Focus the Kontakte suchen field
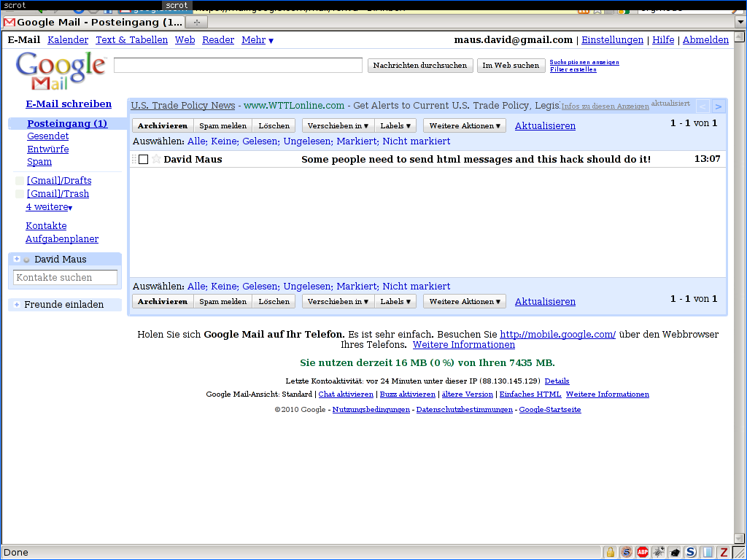The image size is (747, 560). pos(65,277)
